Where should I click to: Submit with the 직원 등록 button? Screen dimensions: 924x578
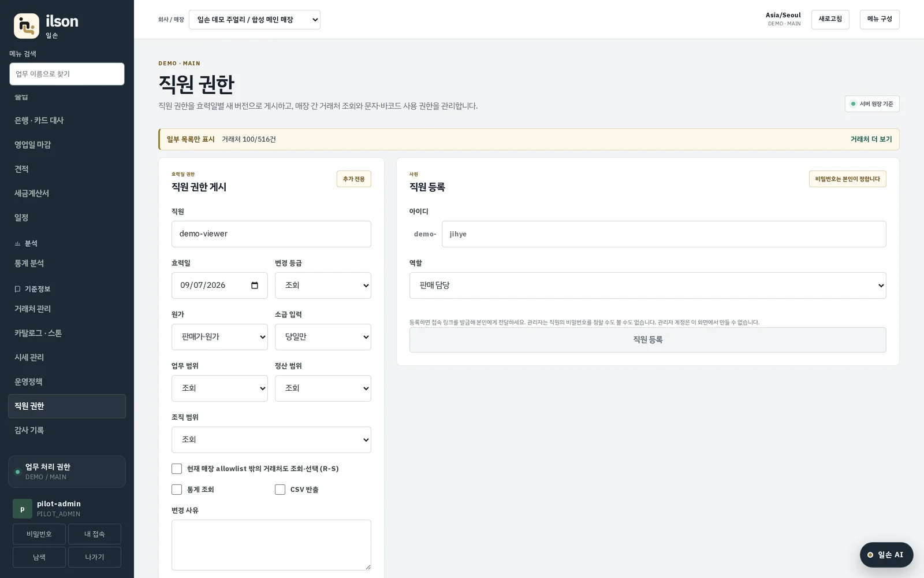pos(648,340)
